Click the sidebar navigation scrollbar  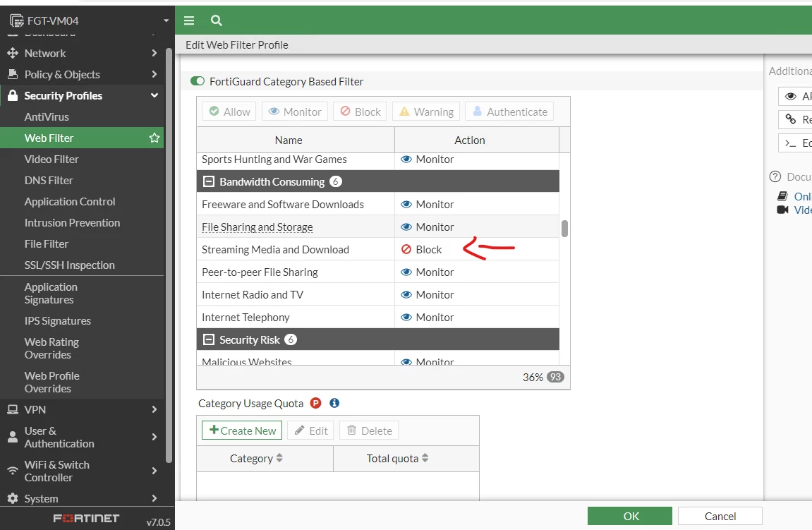[169, 255]
